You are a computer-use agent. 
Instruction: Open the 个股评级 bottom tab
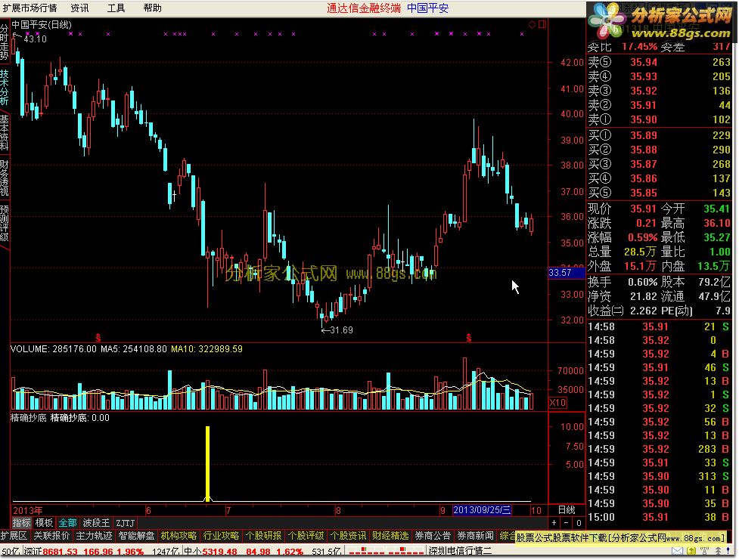pyautogui.click(x=306, y=536)
